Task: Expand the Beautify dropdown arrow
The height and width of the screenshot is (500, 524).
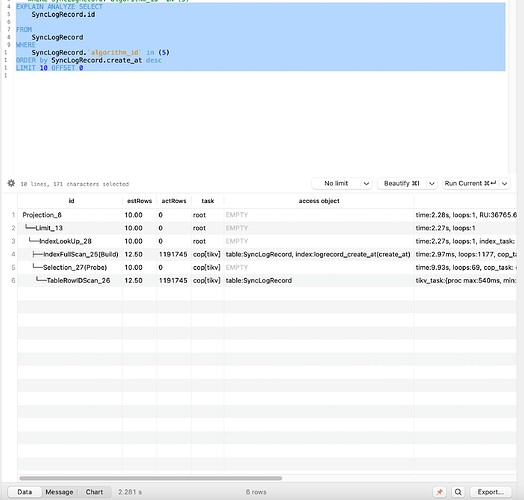Action: 431,183
